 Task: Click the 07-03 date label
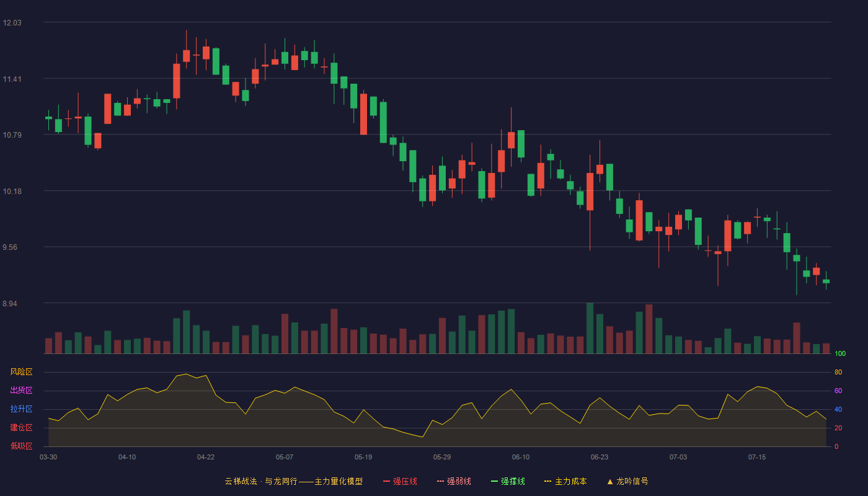[678, 457]
